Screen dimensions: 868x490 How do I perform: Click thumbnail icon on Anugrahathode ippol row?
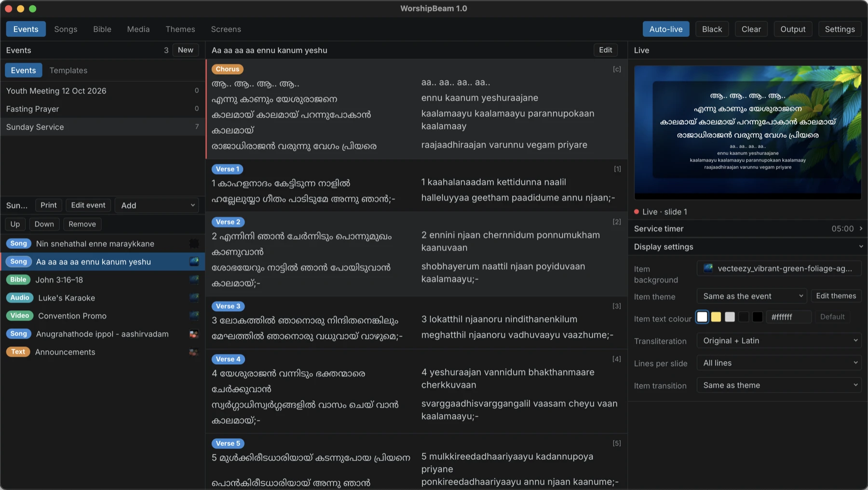pyautogui.click(x=194, y=334)
